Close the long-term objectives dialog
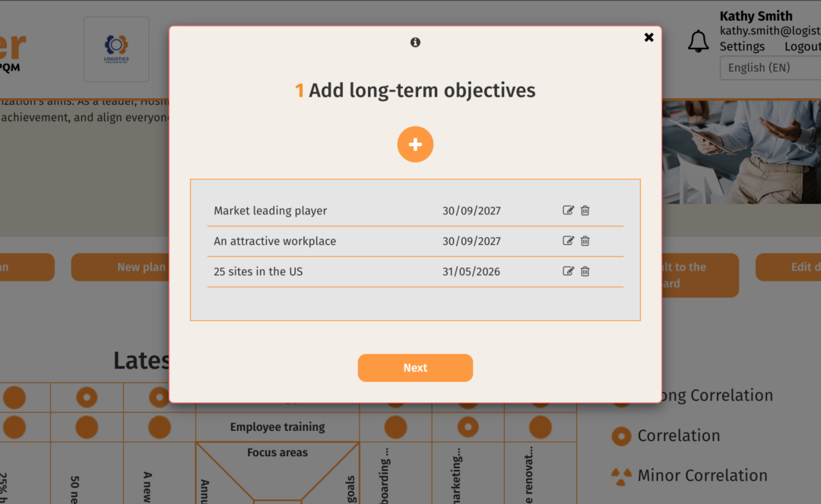821x504 pixels. [x=648, y=37]
